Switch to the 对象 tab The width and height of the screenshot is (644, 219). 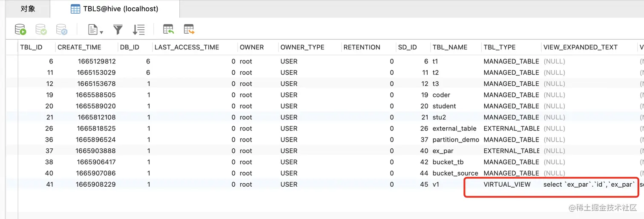coord(28,9)
